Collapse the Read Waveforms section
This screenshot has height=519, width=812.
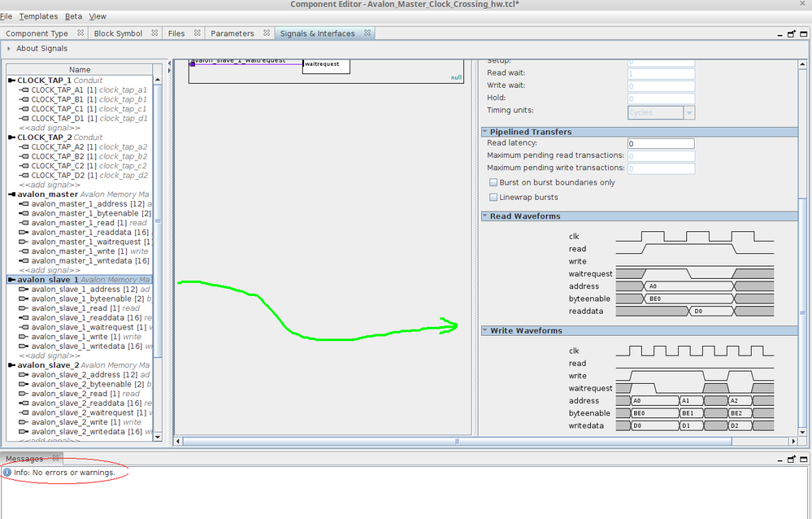pyautogui.click(x=484, y=216)
